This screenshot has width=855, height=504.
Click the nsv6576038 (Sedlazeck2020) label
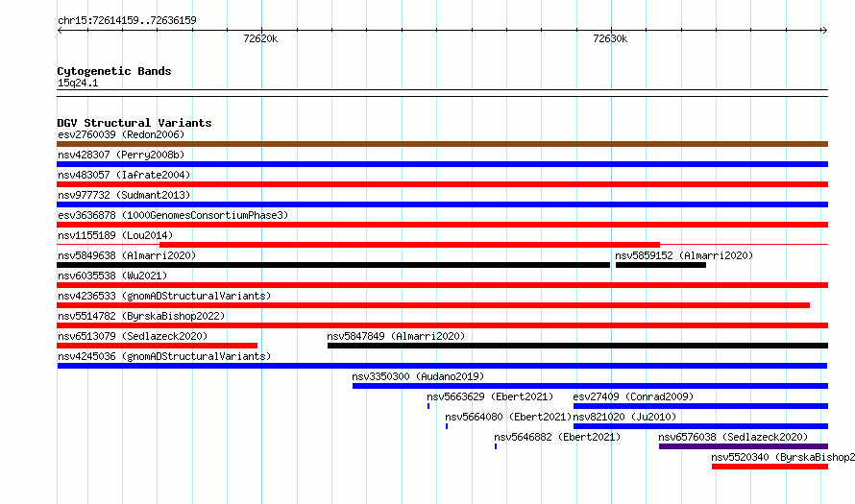click(x=733, y=437)
